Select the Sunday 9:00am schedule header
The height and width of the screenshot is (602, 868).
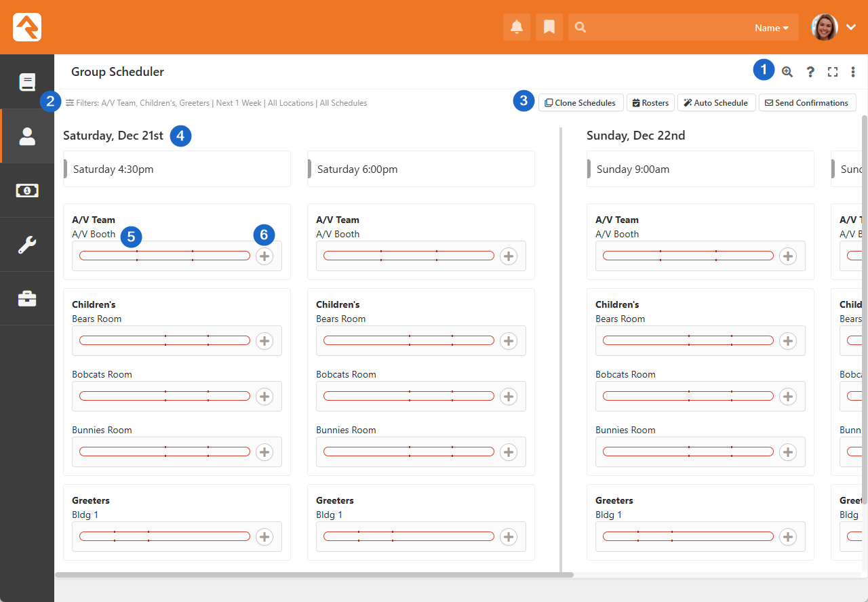click(x=701, y=169)
